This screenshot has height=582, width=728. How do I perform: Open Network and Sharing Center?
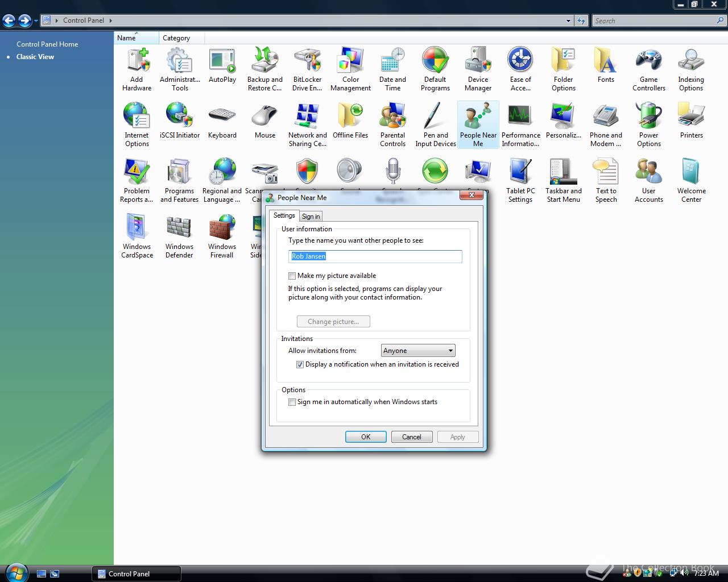click(307, 125)
